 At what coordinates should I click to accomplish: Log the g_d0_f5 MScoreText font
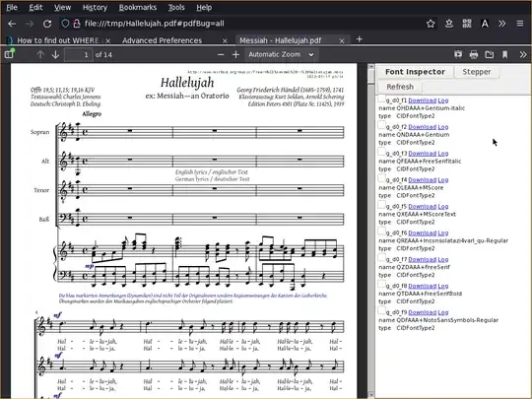(443, 206)
